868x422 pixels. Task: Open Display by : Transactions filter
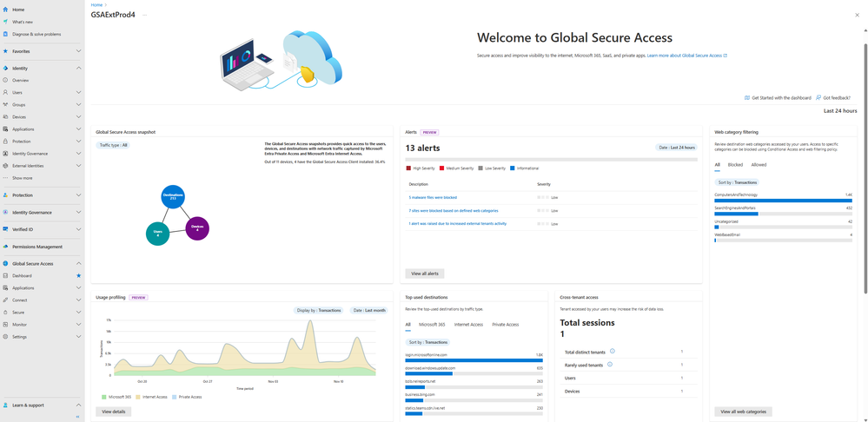click(318, 310)
